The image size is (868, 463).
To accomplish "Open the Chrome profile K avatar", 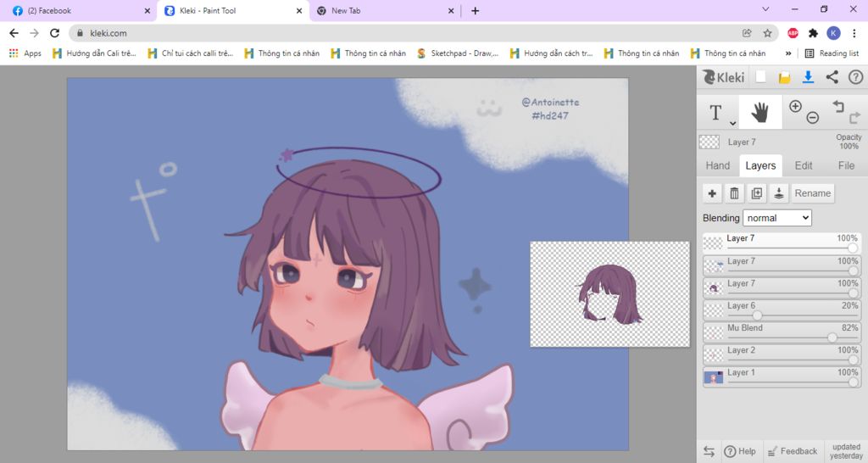I will tap(833, 33).
